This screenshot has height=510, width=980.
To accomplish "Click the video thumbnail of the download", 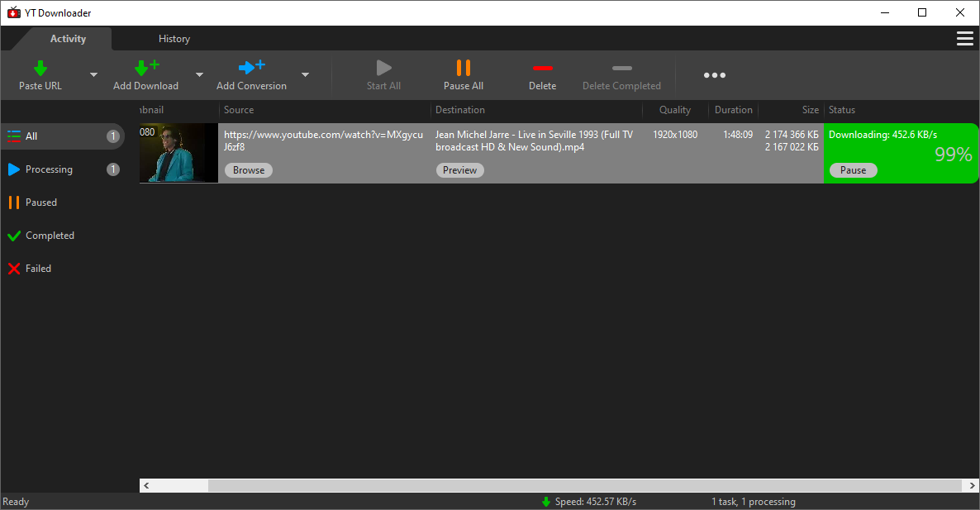I will [178, 154].
